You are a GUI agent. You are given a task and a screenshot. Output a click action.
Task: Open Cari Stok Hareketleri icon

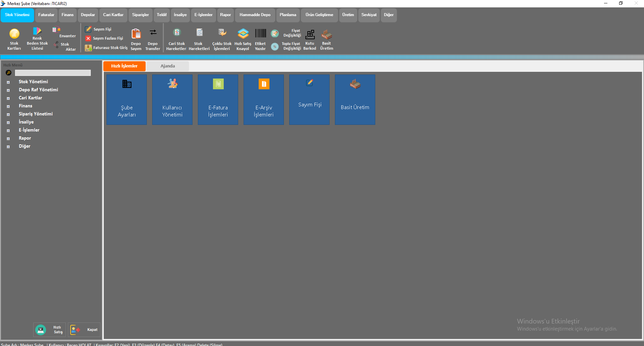tap(177, 33)
